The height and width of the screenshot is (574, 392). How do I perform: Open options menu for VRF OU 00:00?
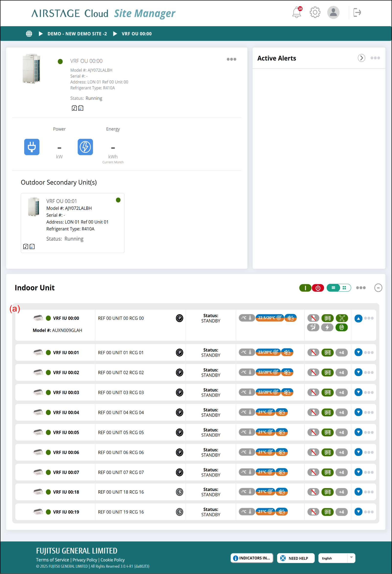[x=231, y=59]
